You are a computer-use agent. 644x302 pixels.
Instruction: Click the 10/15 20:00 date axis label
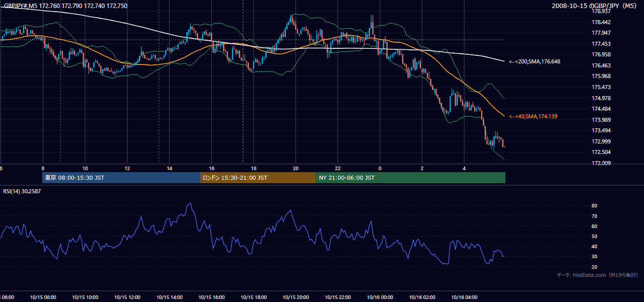296,297
